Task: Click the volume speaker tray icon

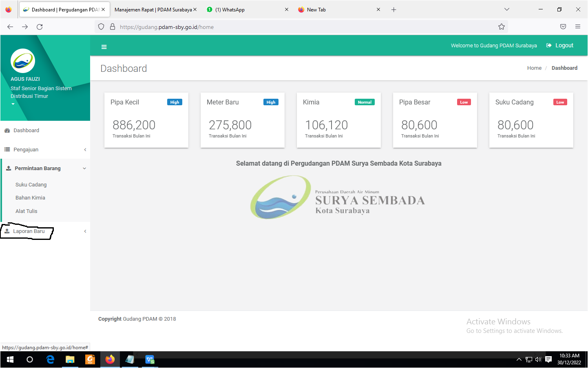Action: (538, 359)
